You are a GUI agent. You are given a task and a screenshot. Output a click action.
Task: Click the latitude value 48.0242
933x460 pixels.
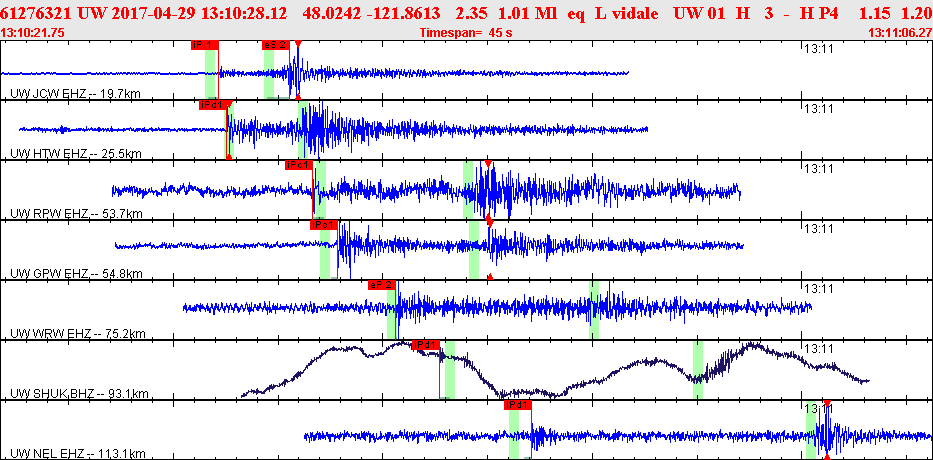pos(330,13)
